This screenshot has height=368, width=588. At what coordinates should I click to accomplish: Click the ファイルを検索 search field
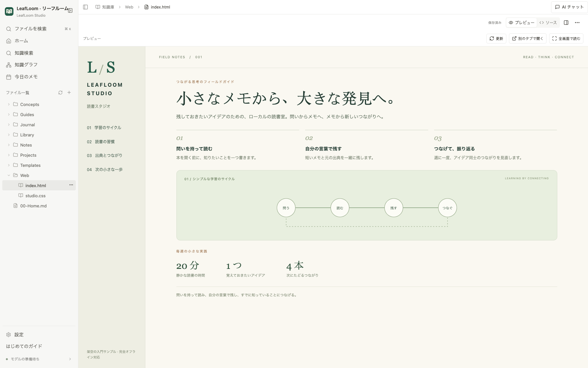(39, 29)
